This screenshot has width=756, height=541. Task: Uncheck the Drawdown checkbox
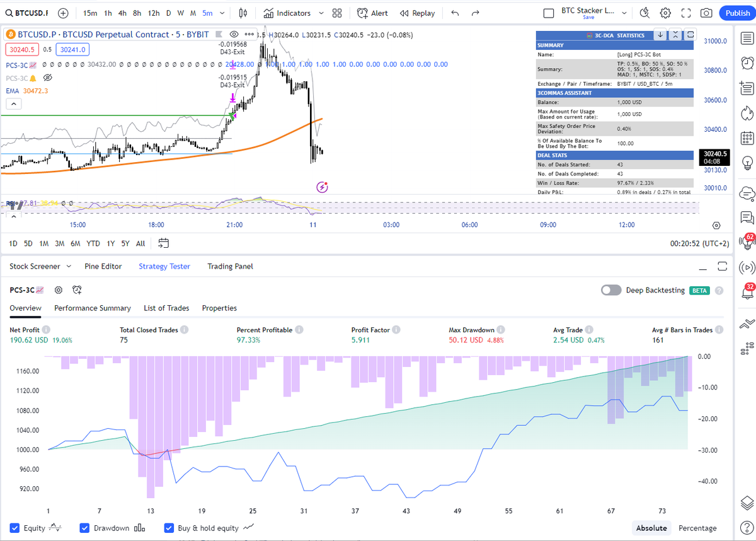pyautogui.click(x=85, y=528)
